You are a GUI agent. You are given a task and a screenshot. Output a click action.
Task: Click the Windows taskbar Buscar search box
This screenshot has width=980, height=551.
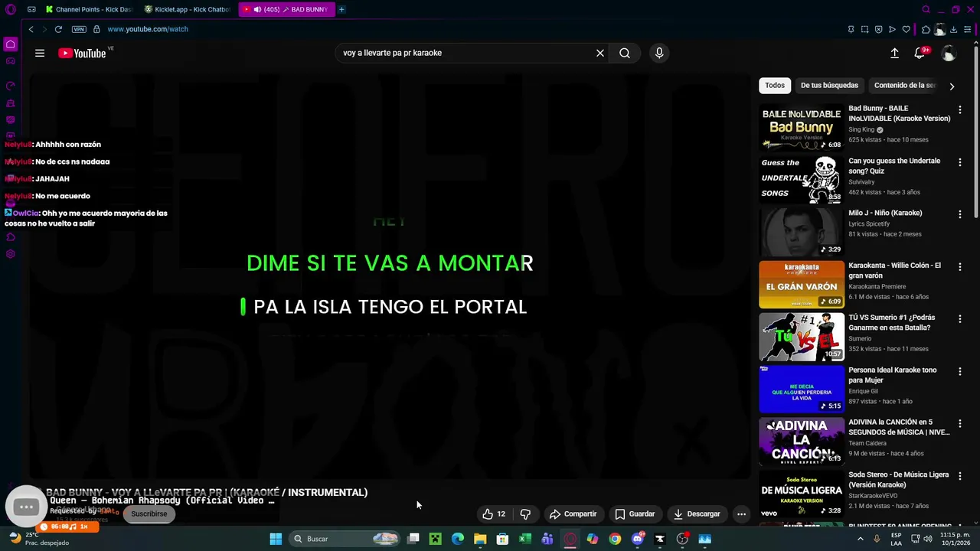[x=346, y=539]
